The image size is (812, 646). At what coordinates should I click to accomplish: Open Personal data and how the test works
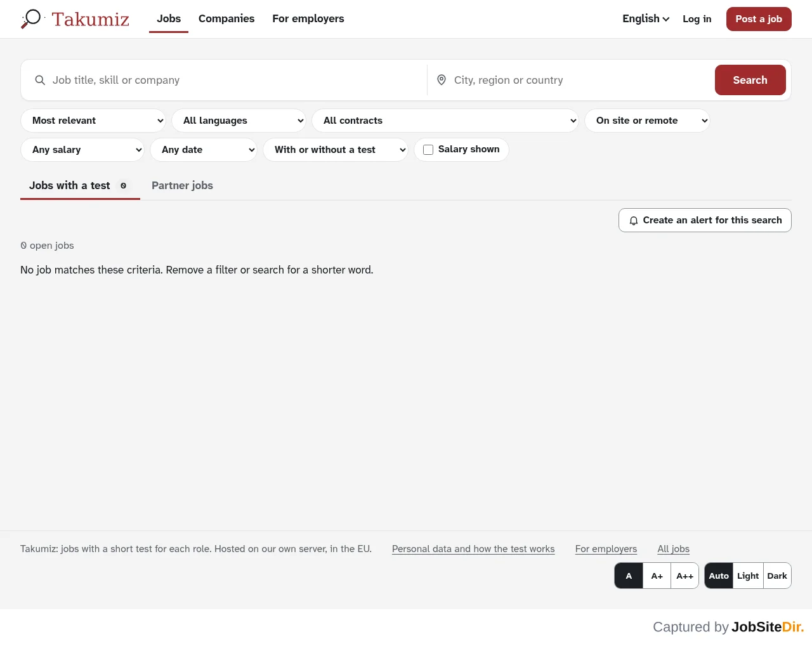click(x=473, y=549)
